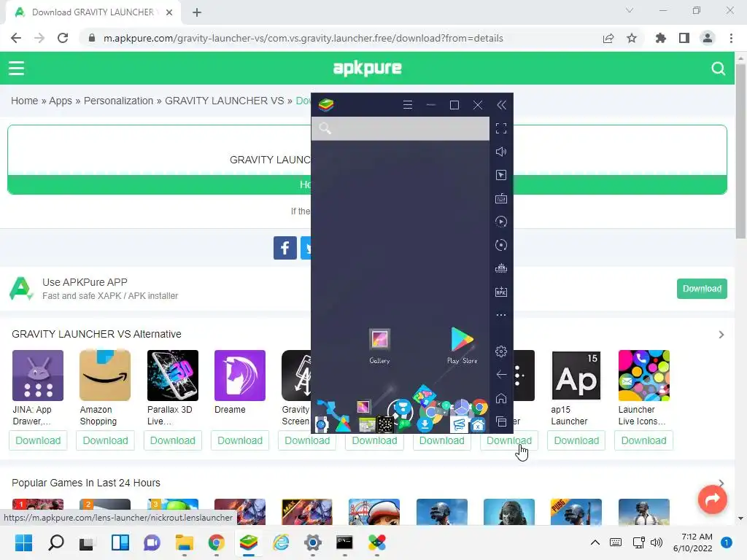The height and width of the screenshot is (560, 747).
Task: Go to the Android home screen in BlueStacks
Action: (x=500, y=398)
